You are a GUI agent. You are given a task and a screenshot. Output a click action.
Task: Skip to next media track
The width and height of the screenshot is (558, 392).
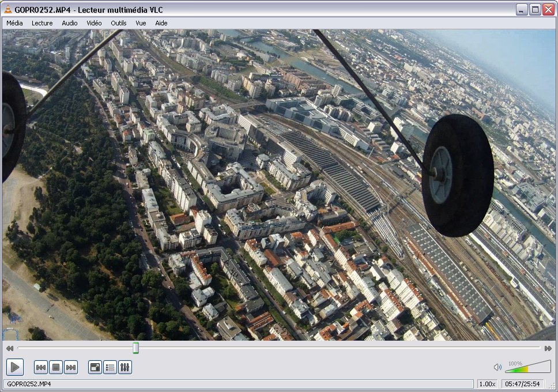[71, 367]
